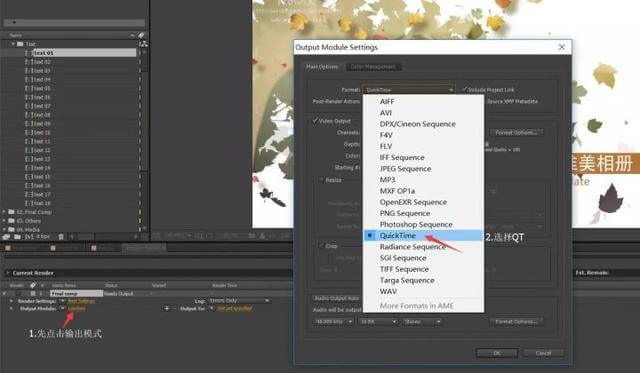Pick JPEG Sequence format

pyautogui.click(x=405, y=169)
